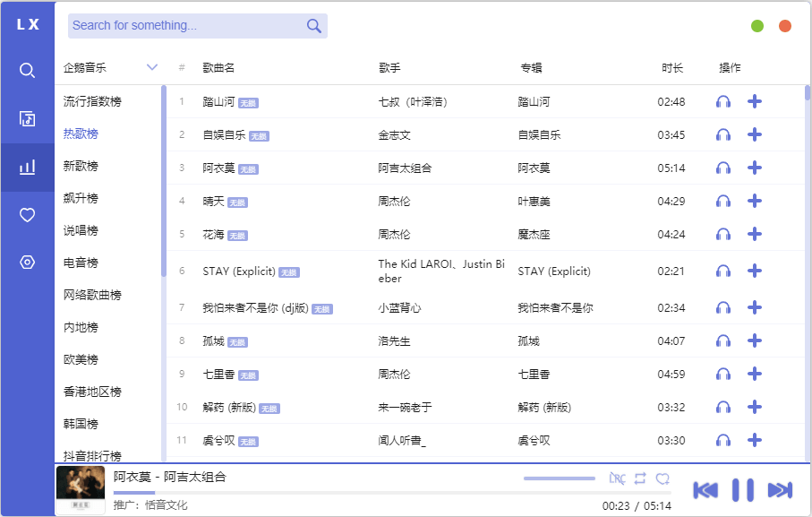
Task: Select 内地榜 chart
Action: coord(81,327)
